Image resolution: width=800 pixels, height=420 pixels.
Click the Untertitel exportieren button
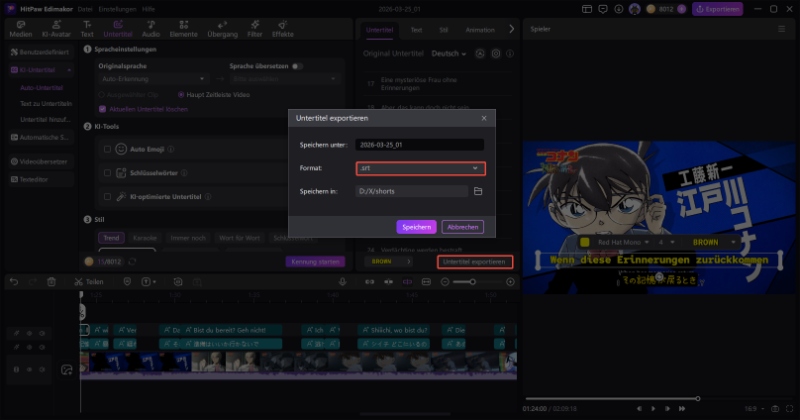point(474,262)
